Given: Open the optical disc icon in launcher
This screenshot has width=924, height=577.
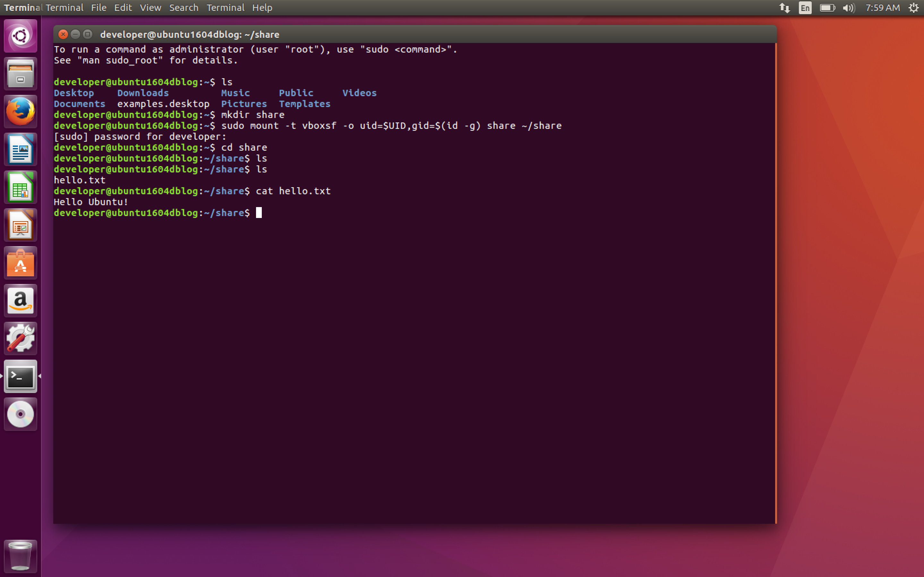Looking at the screenshot, I should click(x=20, y=414).
